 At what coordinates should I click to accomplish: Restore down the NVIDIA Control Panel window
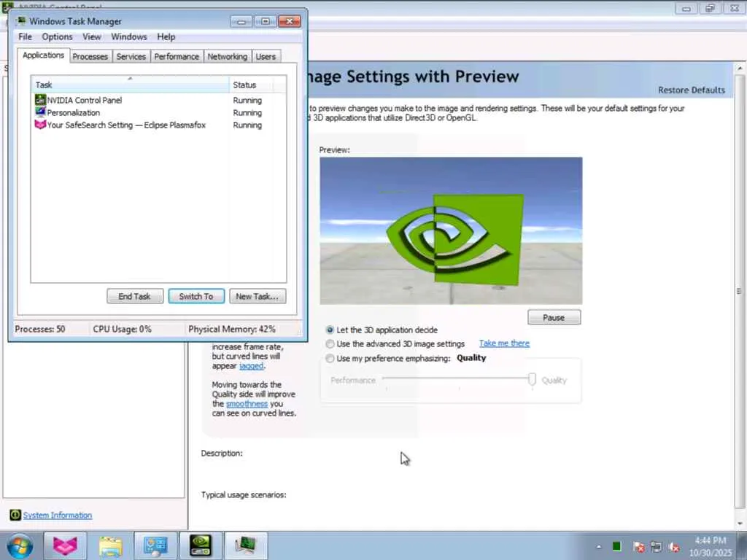point(710,8)
